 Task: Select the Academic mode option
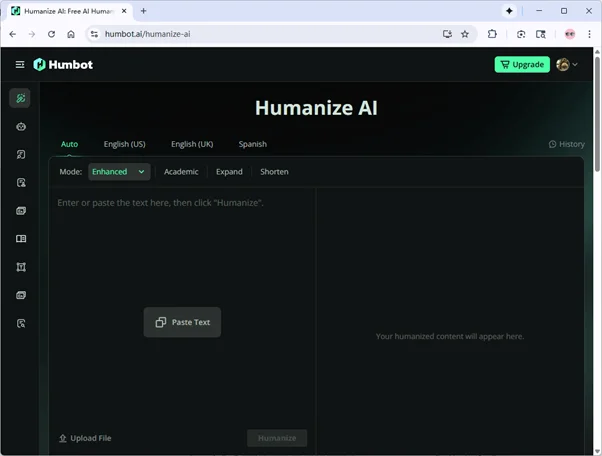pos(181,171)
